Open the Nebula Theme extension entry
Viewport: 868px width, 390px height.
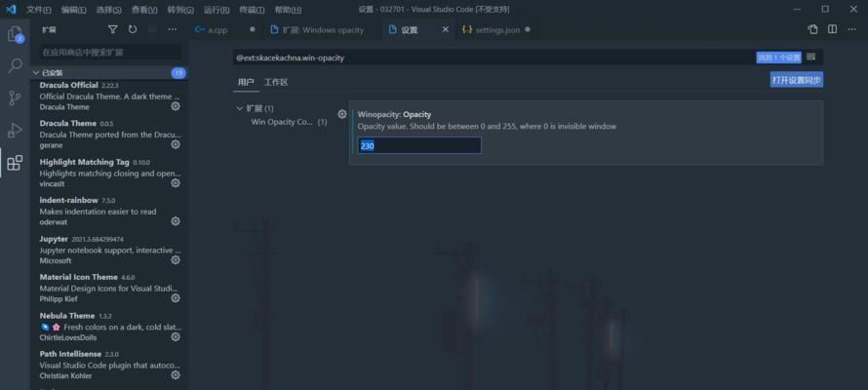[109, 326]
